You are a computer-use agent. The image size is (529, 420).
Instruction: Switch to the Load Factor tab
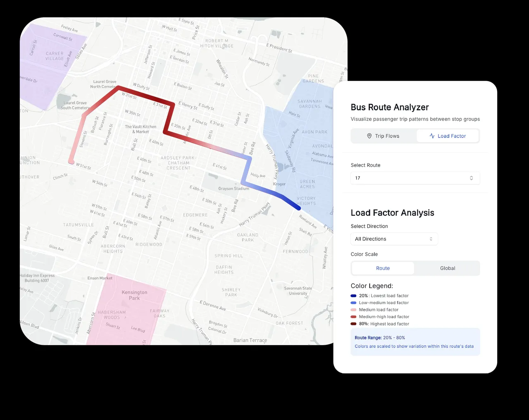pos(448,136)
